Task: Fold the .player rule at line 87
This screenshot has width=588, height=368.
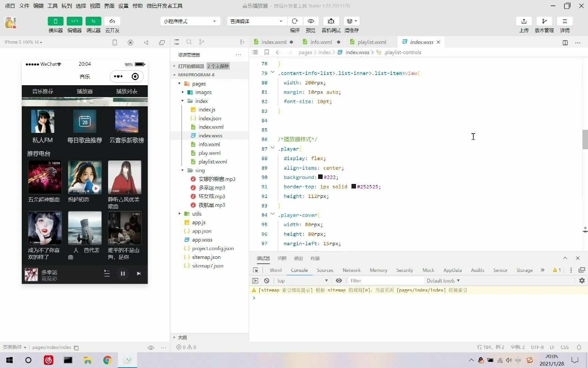Action: tap(273, 148)
